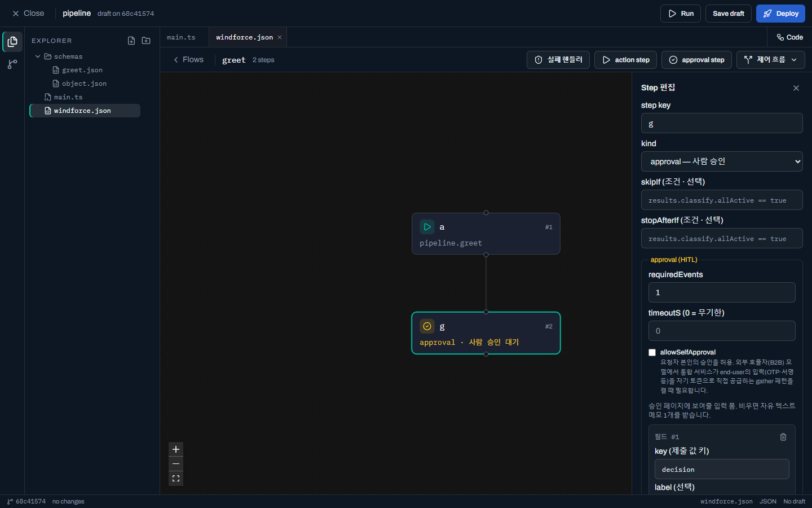Image resolution: width=812 pixels, height=508 pixels.
Task: Close the Step 편집 panel
Action: [796, 88]
